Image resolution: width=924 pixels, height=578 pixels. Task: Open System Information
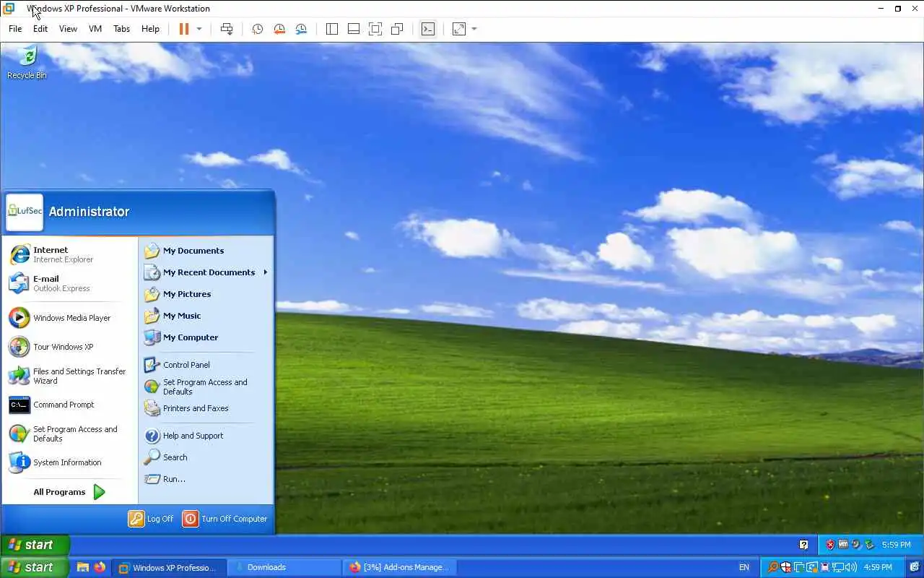(71, 462)
